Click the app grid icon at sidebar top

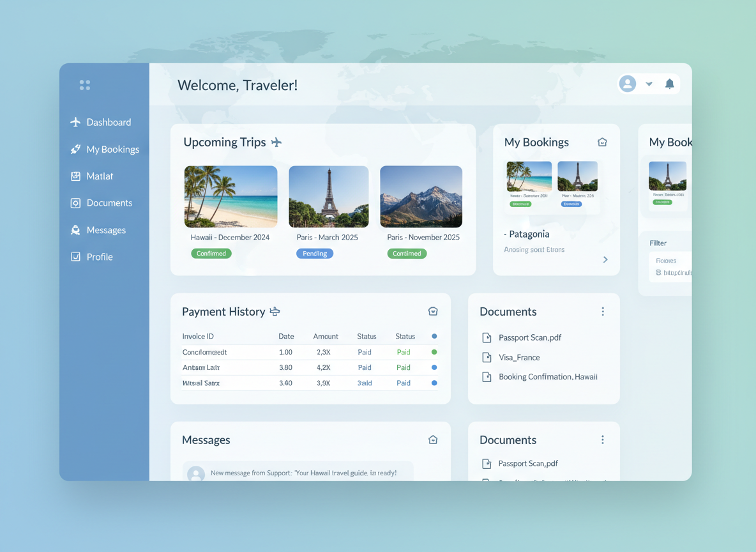click(84, 84)
